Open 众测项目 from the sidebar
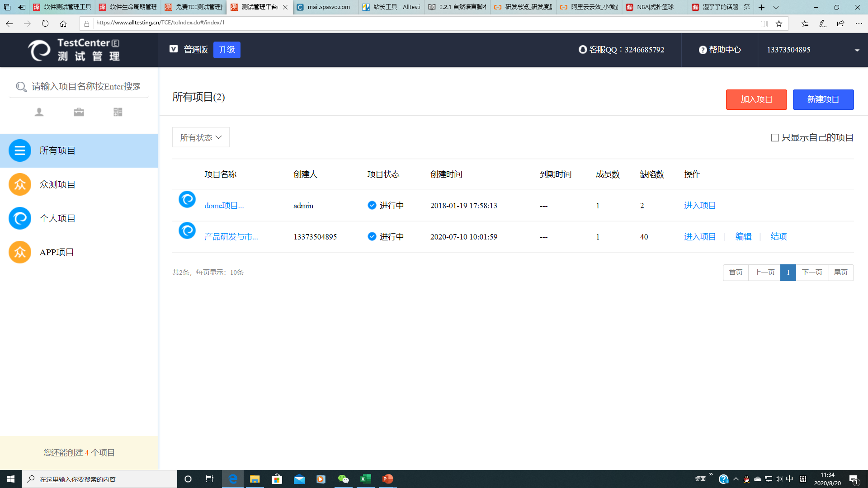Screen dimensions: 868x488 tap(57, 184)
